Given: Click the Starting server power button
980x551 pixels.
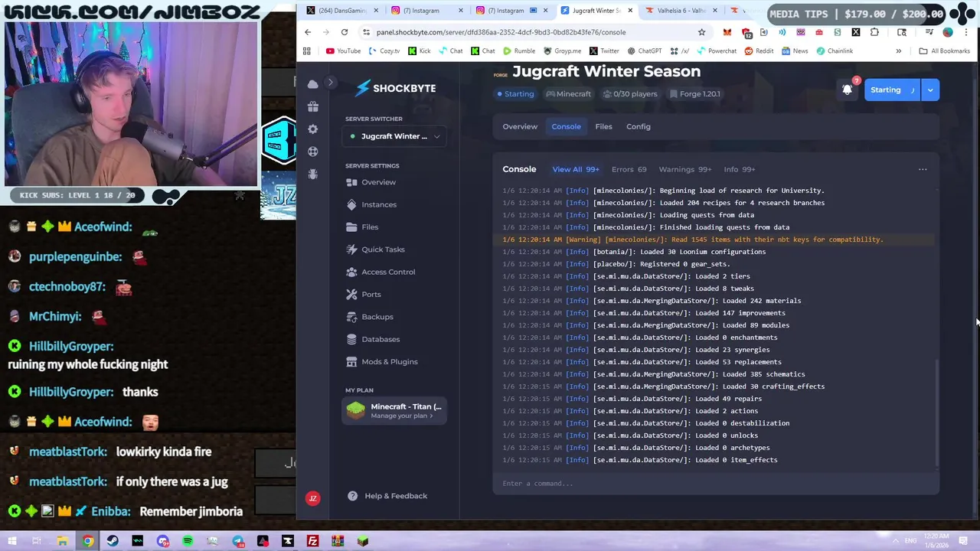Looking at the screenshot, I should [x=892, y=90].
